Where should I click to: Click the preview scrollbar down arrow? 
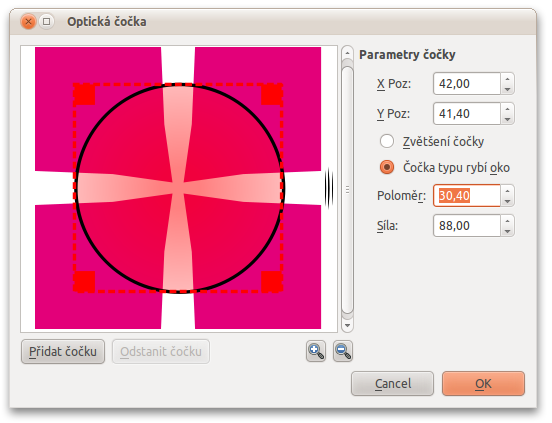[x=347, y=325]
